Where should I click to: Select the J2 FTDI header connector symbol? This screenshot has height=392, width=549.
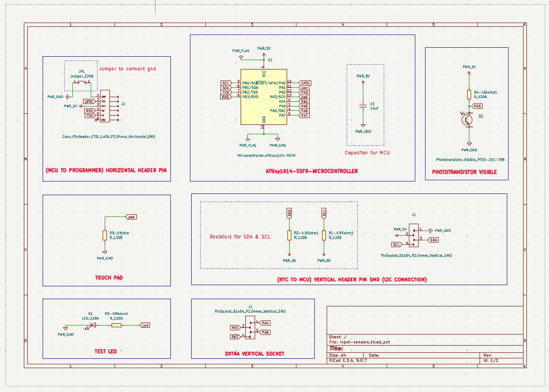point(105,106)
